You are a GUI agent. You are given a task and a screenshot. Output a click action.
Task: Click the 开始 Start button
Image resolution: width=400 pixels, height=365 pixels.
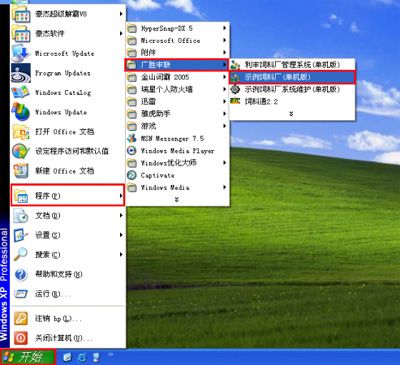click(x=28, y=357)
